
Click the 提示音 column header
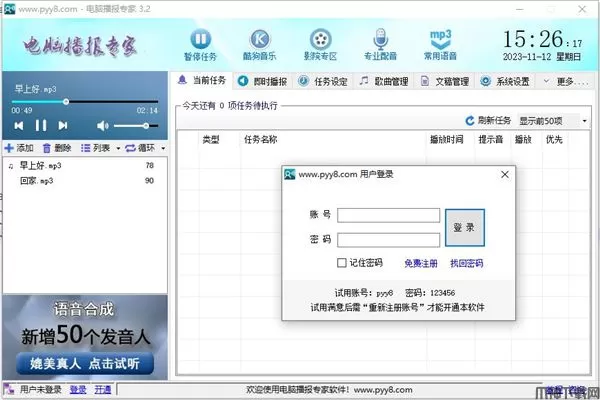[x=491, y=140]
